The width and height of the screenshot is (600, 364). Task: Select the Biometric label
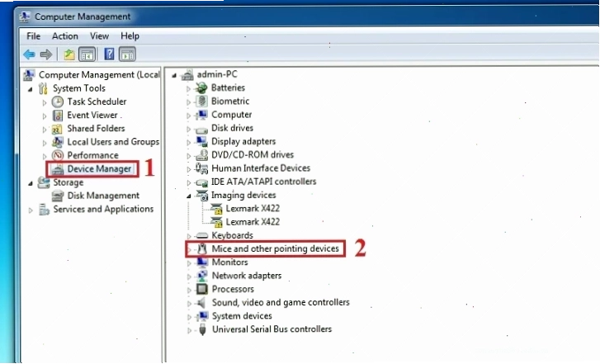coord(230,101)
